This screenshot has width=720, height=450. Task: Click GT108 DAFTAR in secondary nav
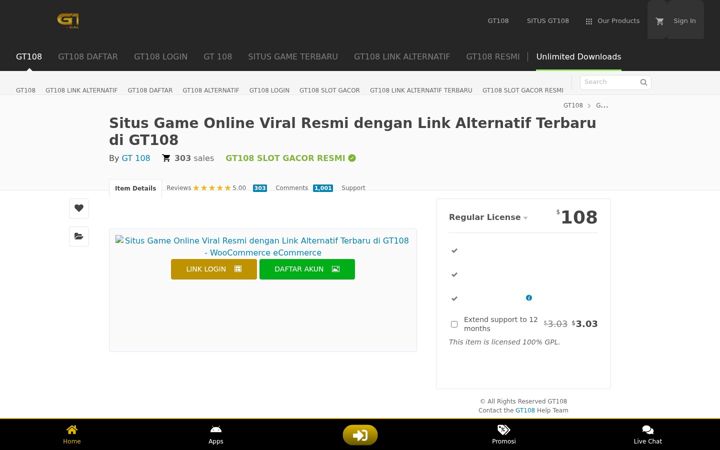(x=150, y=90)
